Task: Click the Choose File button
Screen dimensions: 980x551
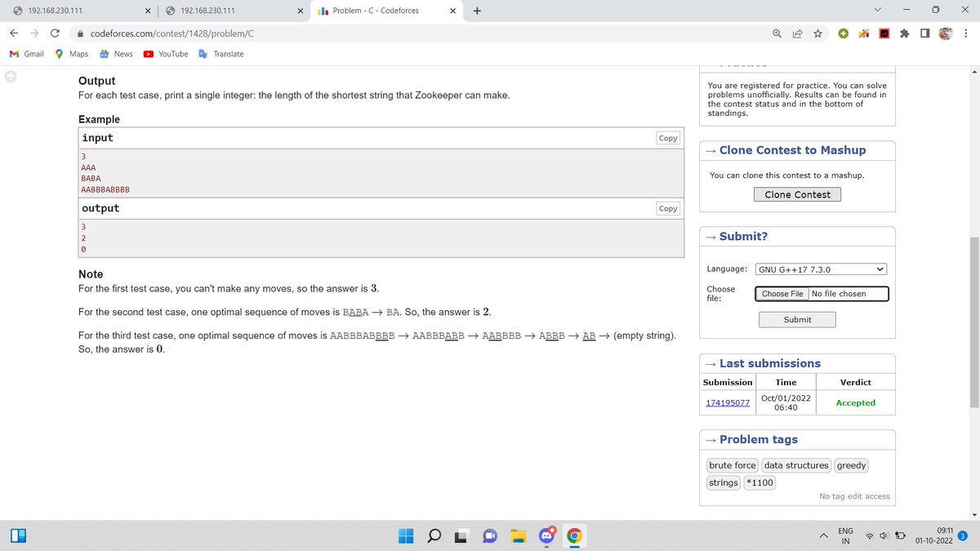Action: click(782, 294)
